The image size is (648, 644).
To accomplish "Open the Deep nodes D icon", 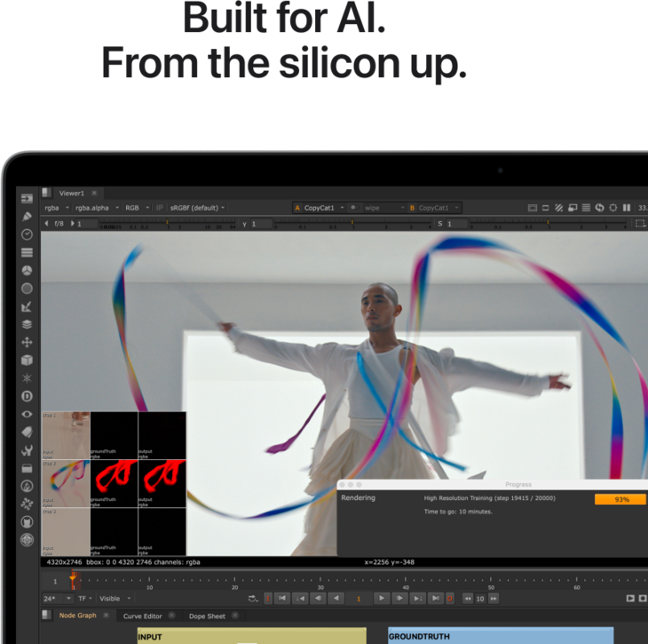I will coord(27,396).
